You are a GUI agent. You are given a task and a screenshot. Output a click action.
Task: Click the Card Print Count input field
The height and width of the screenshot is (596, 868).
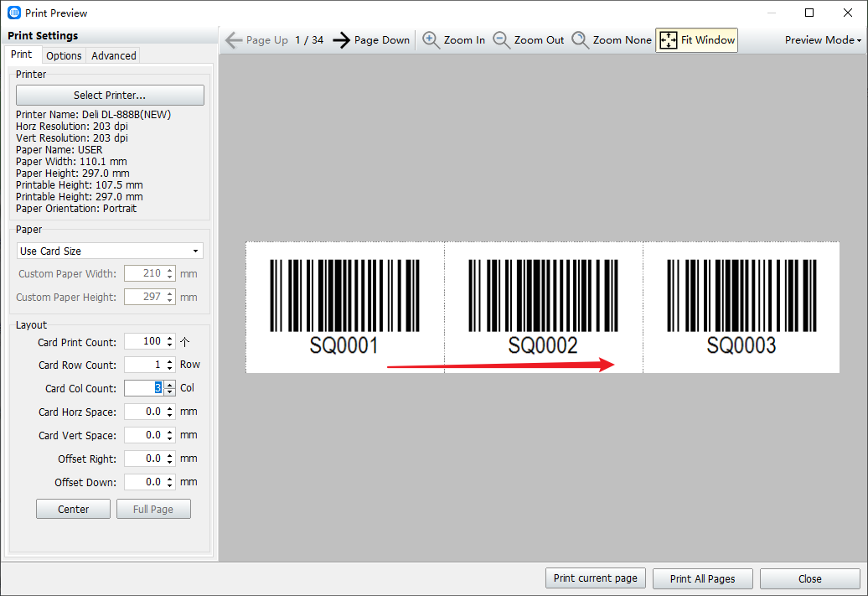(144, 341)
